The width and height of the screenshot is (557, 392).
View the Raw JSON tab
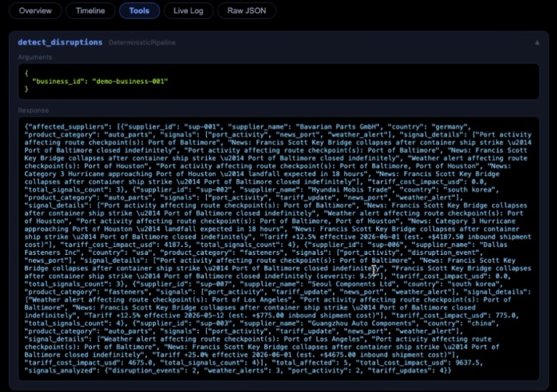(247, 11)
